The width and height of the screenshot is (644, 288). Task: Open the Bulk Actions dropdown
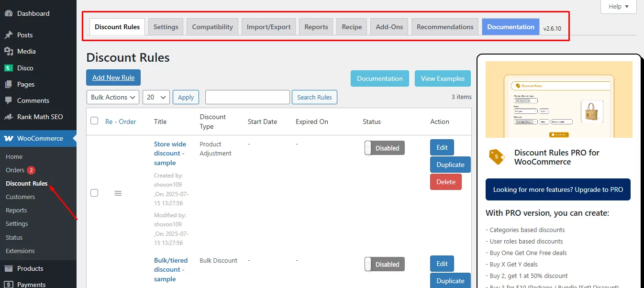click(x=113, y=97)
